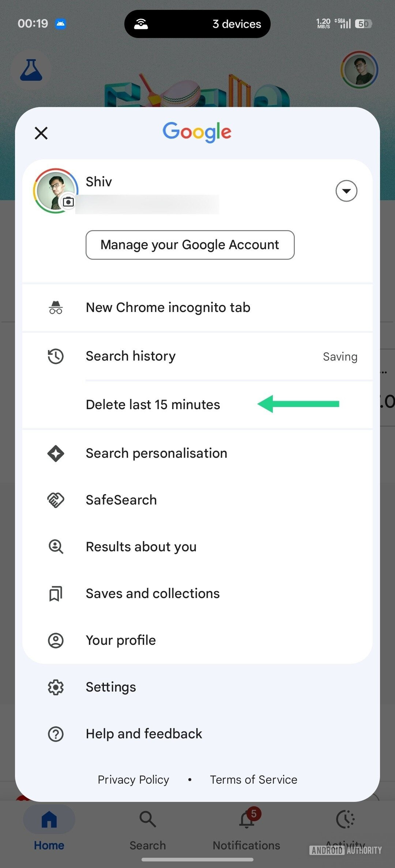Open the Privacy Policy link
Image resolution: width=395 pixels, height=868 pixels.
(133, 780)
